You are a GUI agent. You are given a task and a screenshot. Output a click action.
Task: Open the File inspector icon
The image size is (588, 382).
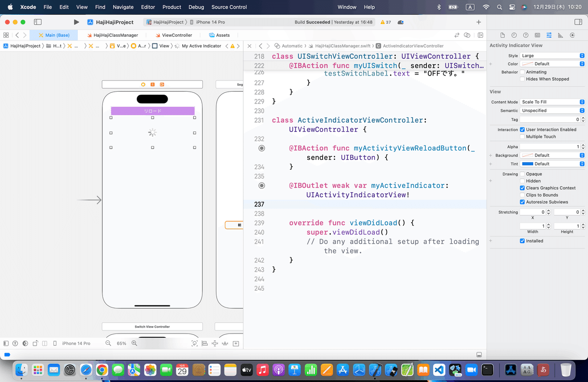(502, 35)
